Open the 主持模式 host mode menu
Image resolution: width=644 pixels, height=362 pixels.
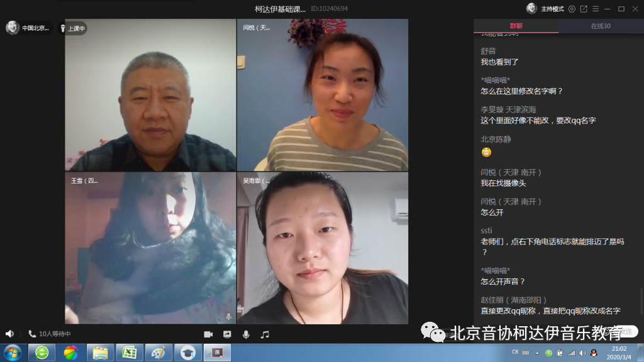tap(552, 9)
